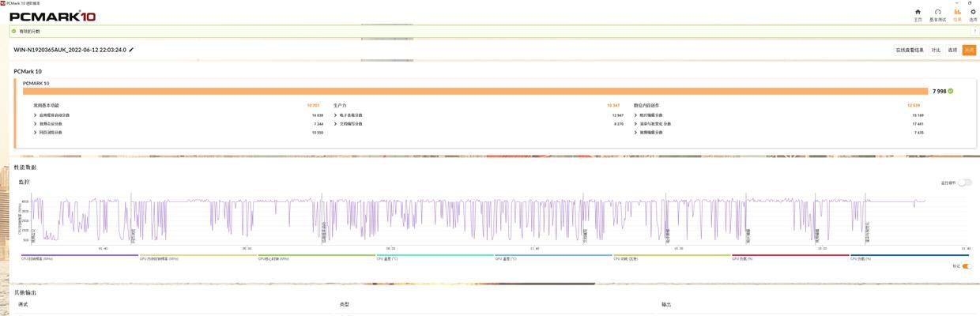Viewport: 980px width, 316px height.
Task: Click the orange PCMark 10 score bar
Action: click(474, 91)
